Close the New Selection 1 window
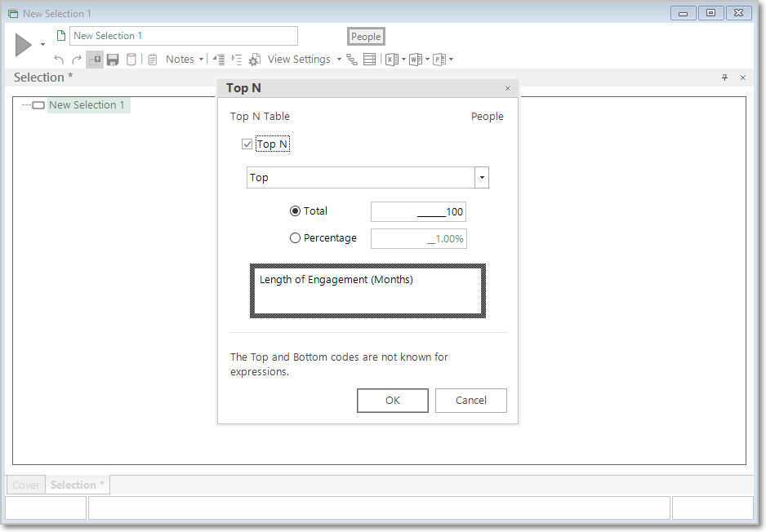766x532 pixels. (738, 13)
